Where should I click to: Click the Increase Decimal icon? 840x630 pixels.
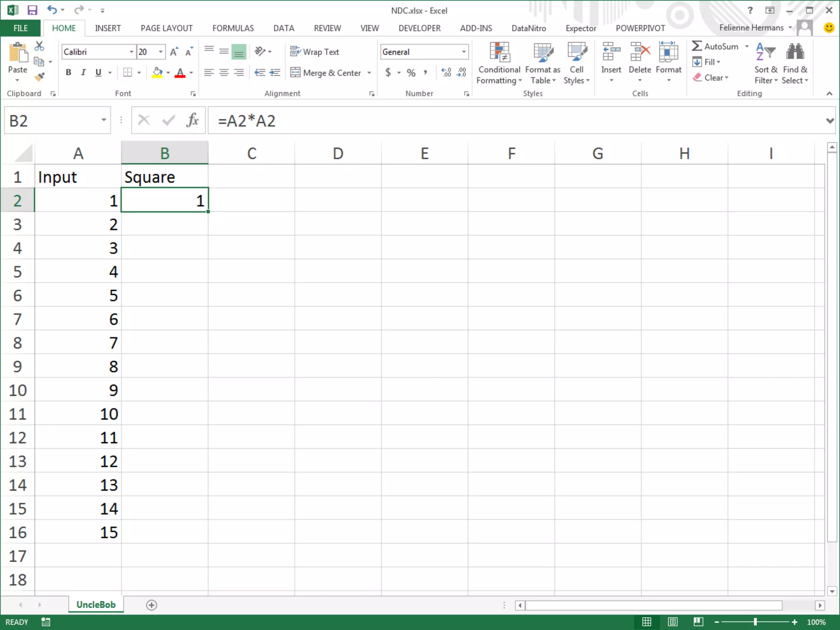point(446,73)
